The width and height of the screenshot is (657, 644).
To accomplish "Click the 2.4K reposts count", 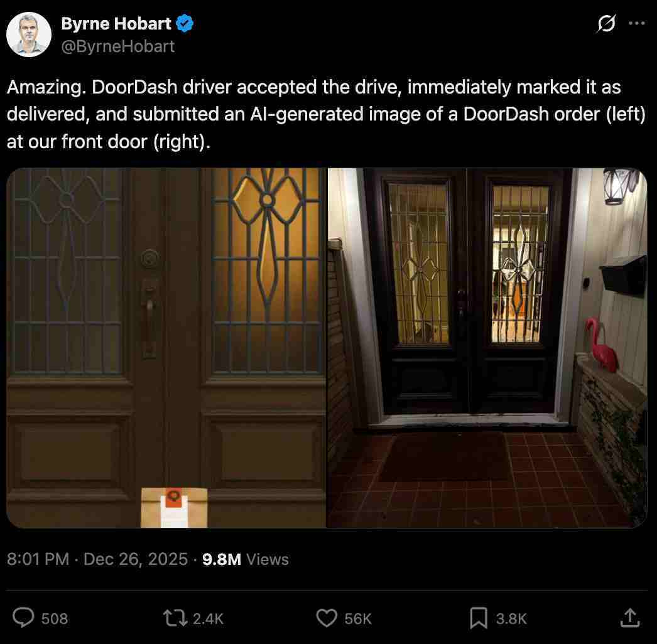I will tap(209, 618).
